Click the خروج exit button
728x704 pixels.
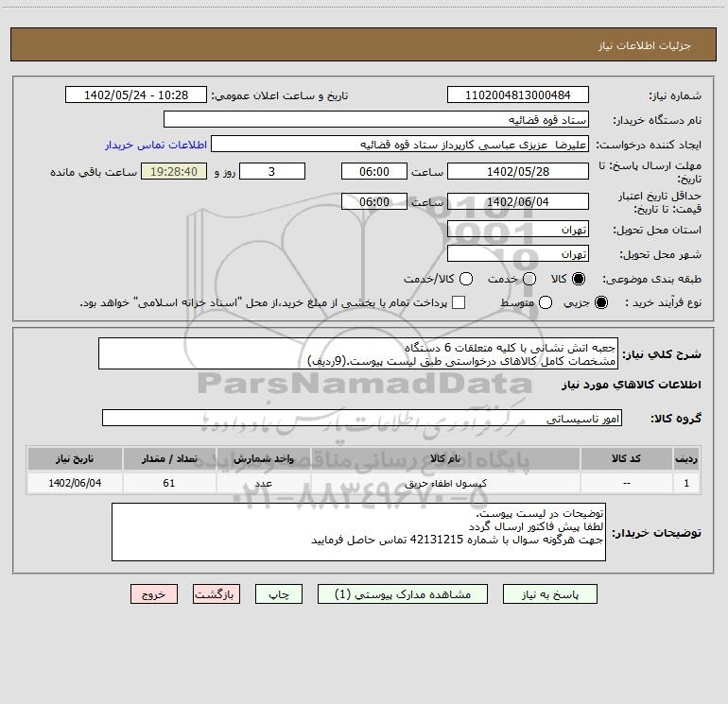click(x=154, y=594)
